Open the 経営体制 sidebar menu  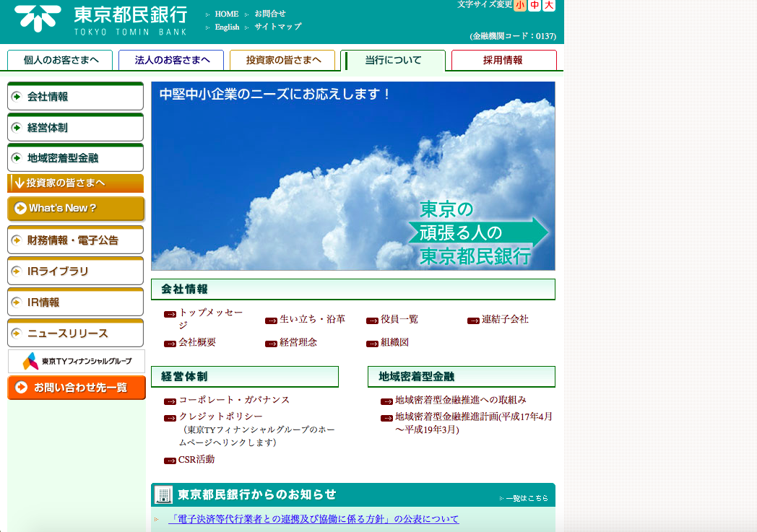click(75, 128)
